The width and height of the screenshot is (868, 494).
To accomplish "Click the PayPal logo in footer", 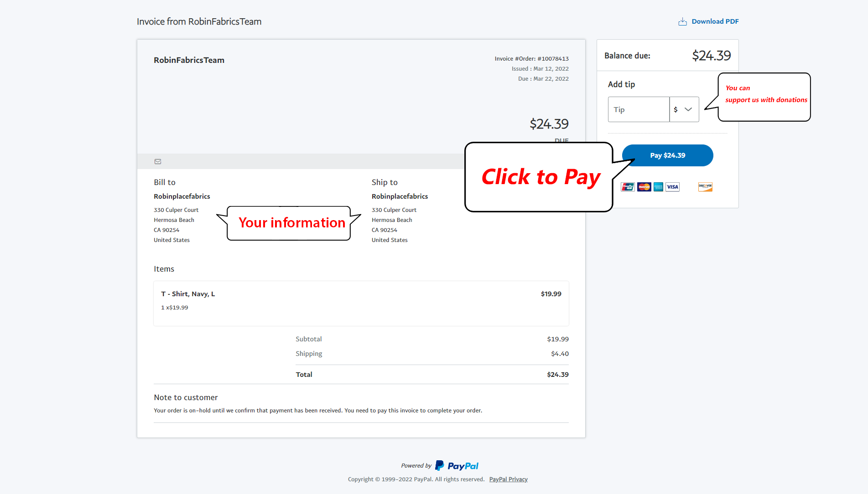I will coord(457,466).
